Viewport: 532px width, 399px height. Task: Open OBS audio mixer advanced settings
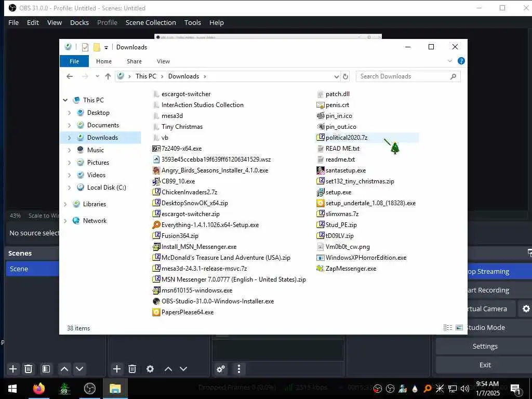click(x=221, y=369)
